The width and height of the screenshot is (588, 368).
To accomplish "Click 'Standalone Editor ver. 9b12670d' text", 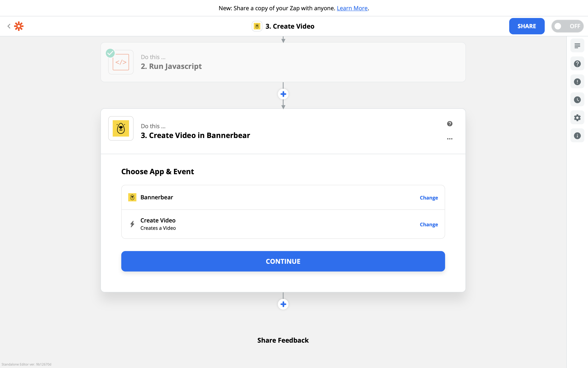I will (x=26, y=364).
